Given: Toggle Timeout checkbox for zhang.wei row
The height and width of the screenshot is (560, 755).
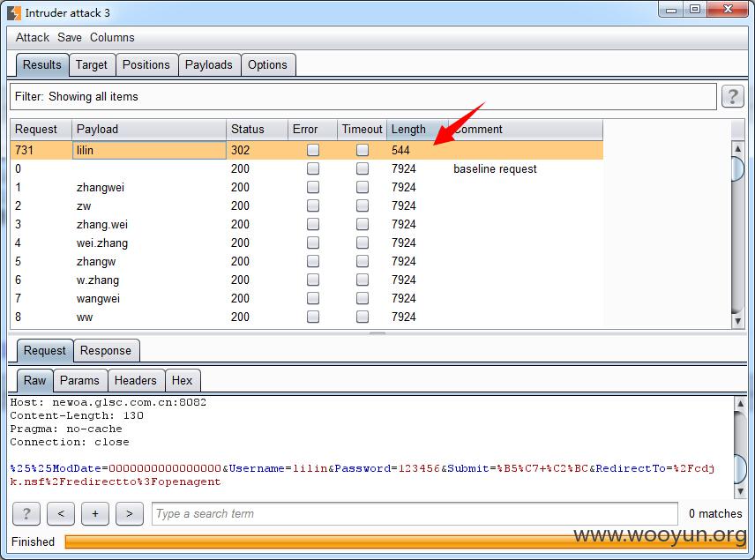Looking at the screenshot, I should click(x=363, y=224).
